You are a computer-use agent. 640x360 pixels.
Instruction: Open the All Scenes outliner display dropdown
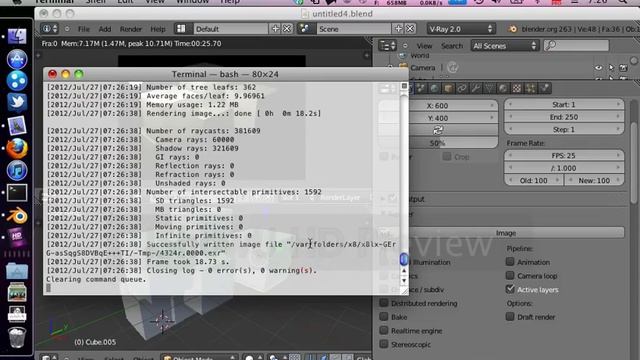(x=505, y=46)
